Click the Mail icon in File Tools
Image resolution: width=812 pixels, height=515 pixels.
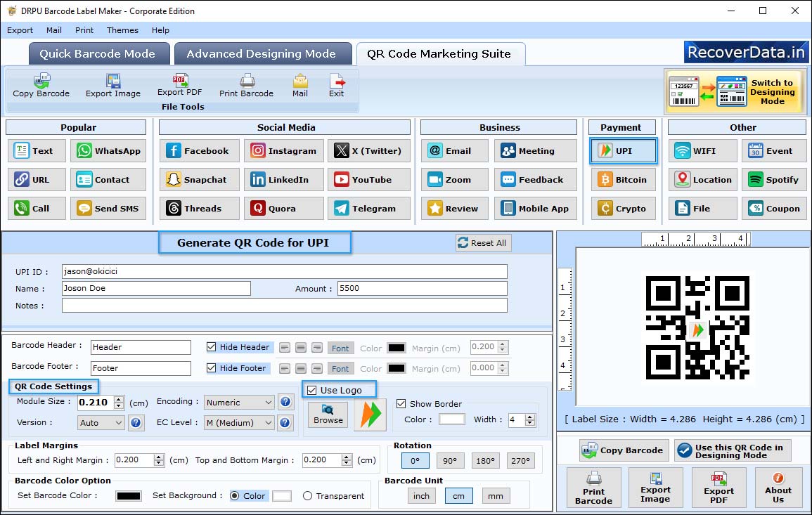point(299,86)
